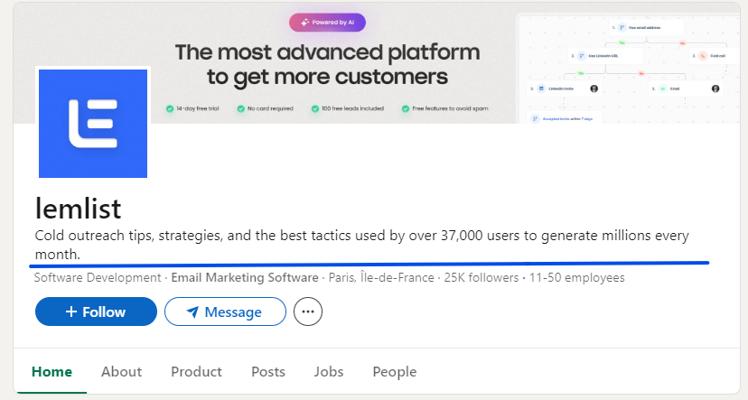Open the 11-50 employees link

pyautogui.click(x=577, y=277)
